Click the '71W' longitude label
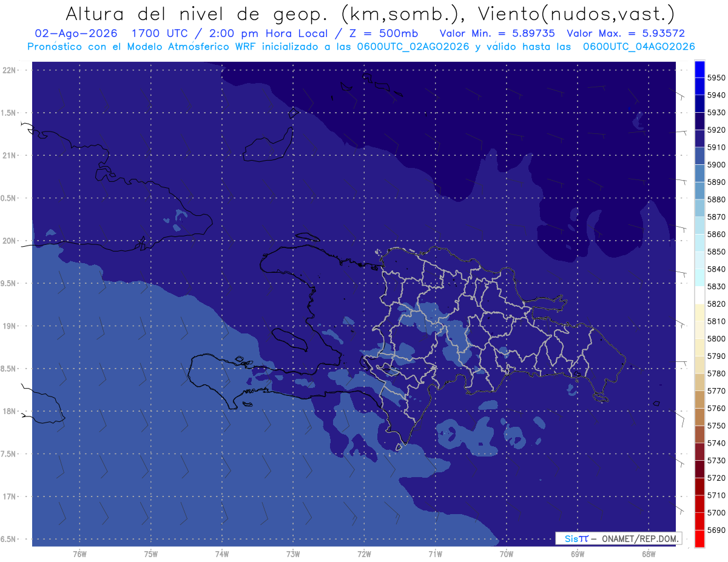Screen dimensions: 728x562 tap(435, 554)
